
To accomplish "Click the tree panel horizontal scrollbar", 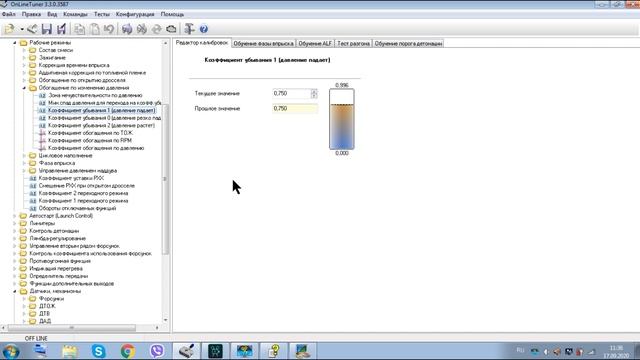I will [x=71, y=327].
